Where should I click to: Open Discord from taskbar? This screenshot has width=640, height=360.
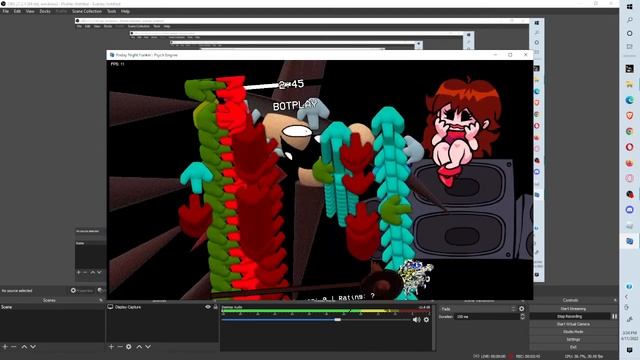coord(629,210)
